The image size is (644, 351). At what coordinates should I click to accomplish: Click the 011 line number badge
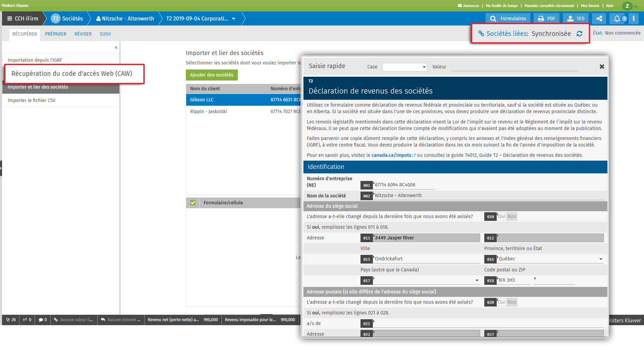point(367,238)
